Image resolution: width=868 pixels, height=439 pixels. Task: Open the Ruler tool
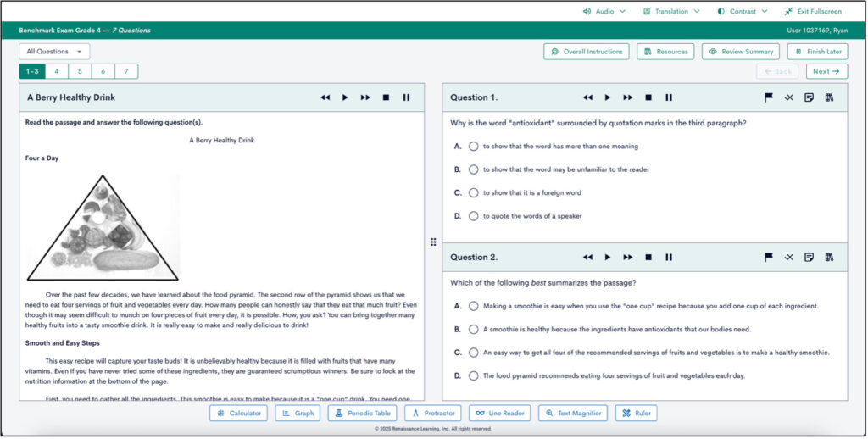pos(636,413)
